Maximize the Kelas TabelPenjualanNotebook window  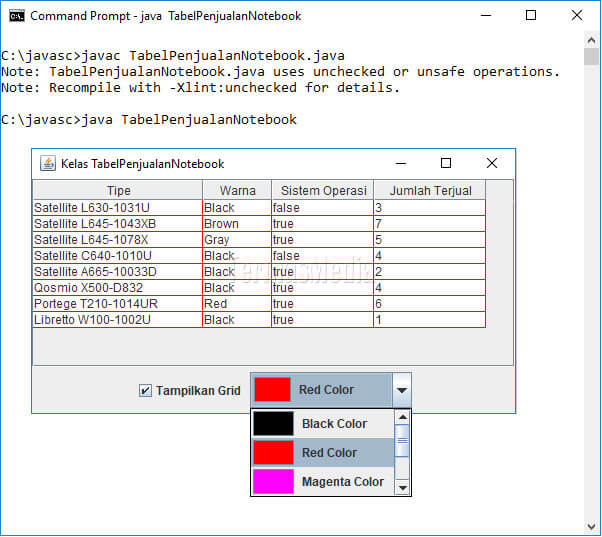[446, 164]
